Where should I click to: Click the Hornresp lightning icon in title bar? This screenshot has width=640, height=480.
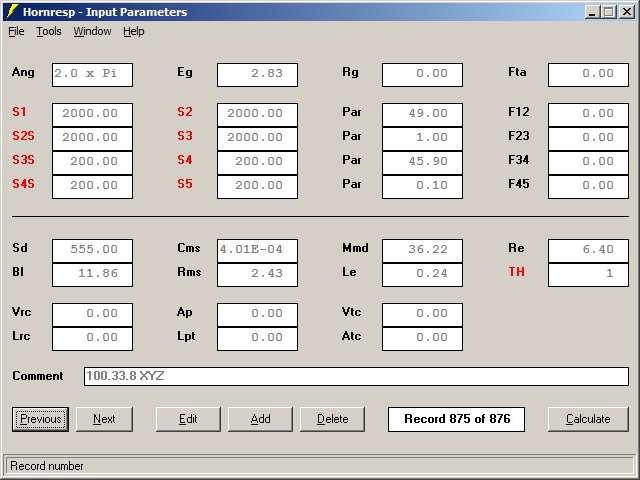[11, 12]
